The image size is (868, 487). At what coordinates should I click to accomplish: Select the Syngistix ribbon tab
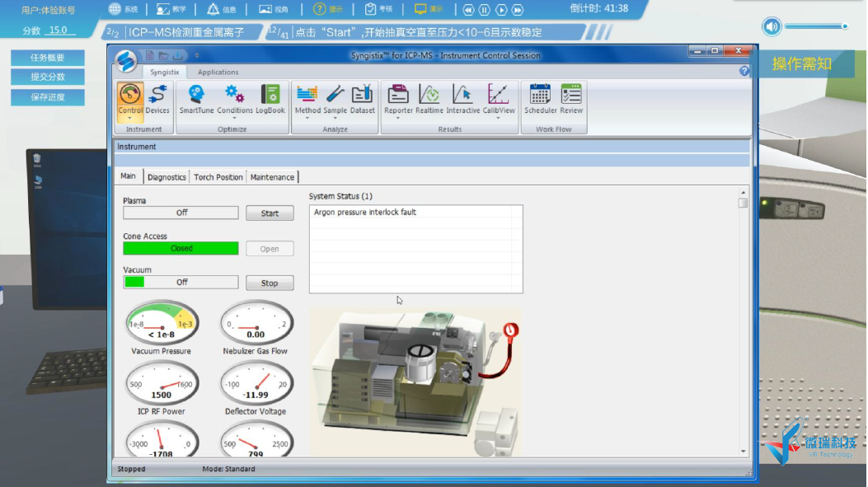(164, 72)
